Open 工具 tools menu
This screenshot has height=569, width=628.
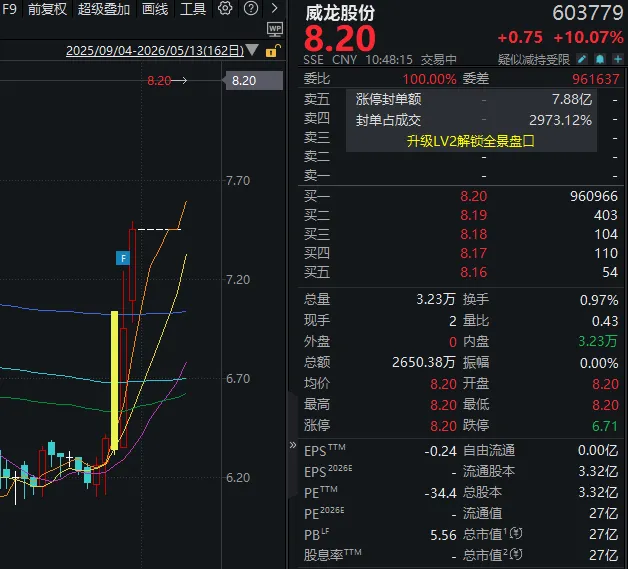[x=193, y=9]
